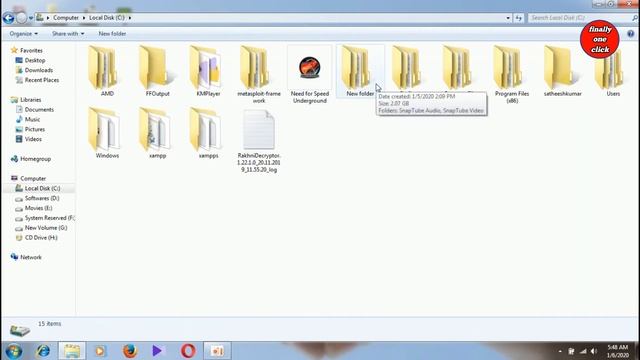Click the Forward navigation arrow

[x=22, y=18]
